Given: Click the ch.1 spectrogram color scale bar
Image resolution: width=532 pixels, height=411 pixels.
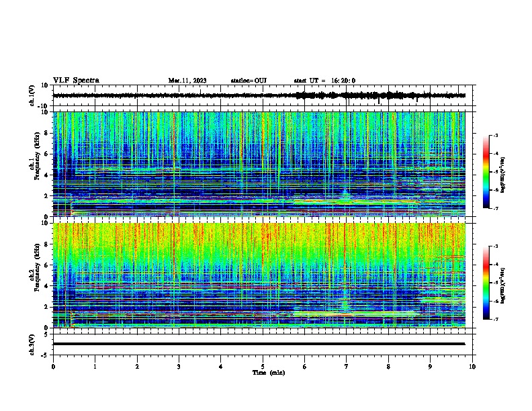Looking at the screenshot, I should tap(486, 172).
